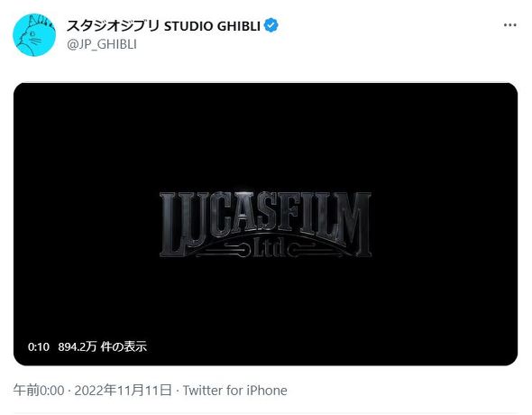Click the 件の表示 views label
This screenshot has width=532, height=415.
tap(124, 346)
